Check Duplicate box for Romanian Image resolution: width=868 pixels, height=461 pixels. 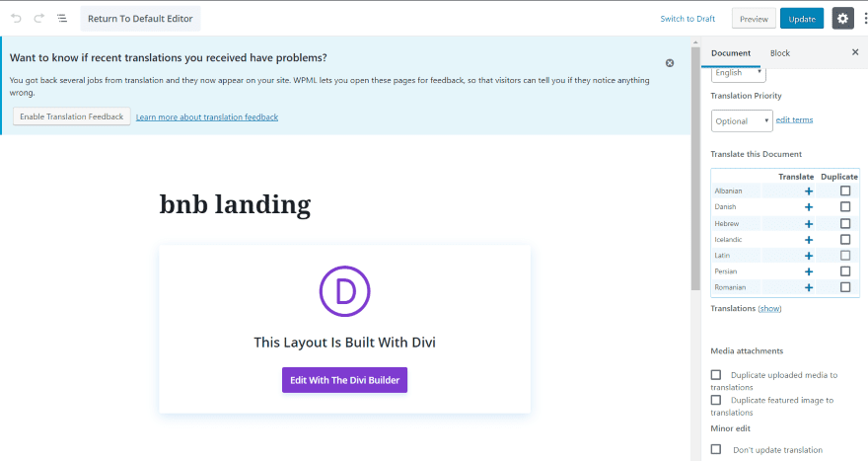[845, 287]
